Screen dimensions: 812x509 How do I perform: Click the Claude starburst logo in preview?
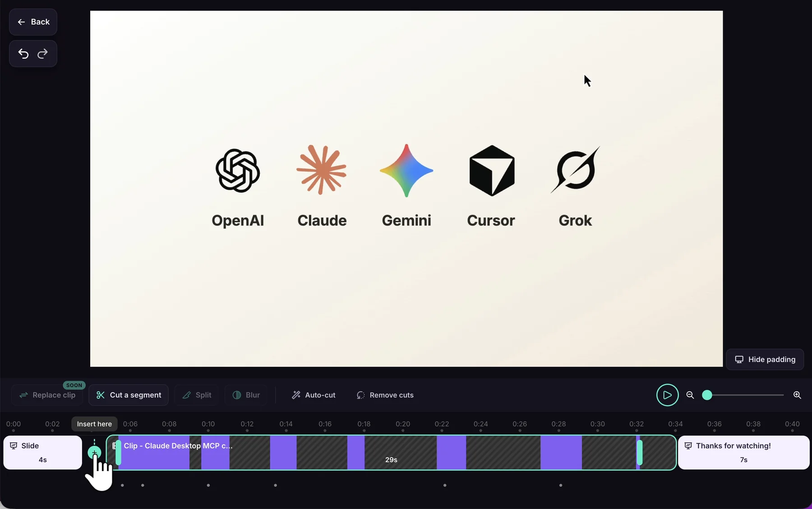coord(322,170)
